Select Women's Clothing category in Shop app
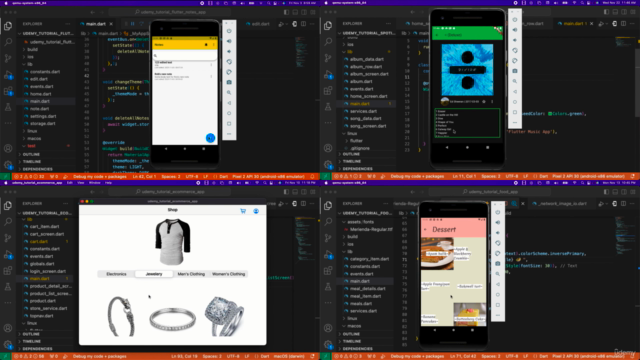Screen dimensions: 640x360 click(x=229, y=274)
